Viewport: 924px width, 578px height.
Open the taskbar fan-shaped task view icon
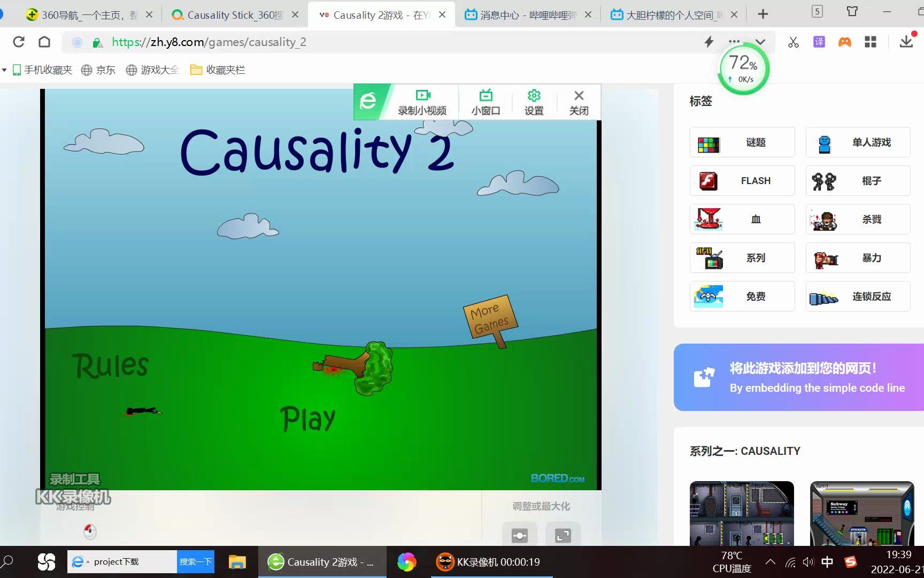click(47, 562)
